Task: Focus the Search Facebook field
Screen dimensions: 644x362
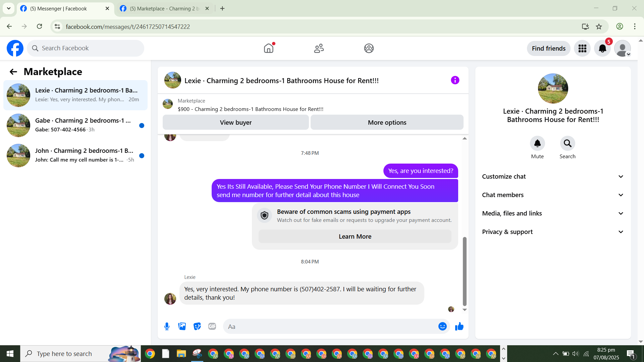Action: [x=86, y=48]
